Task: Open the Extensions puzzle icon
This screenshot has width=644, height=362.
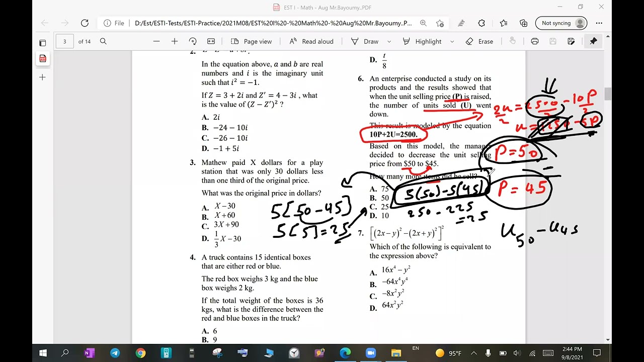Action: [481, 23]
